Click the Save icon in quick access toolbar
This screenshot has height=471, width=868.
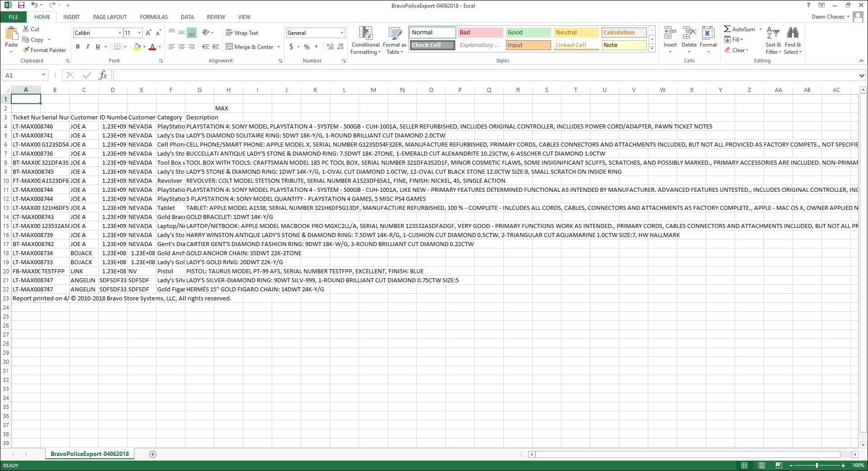21,5
